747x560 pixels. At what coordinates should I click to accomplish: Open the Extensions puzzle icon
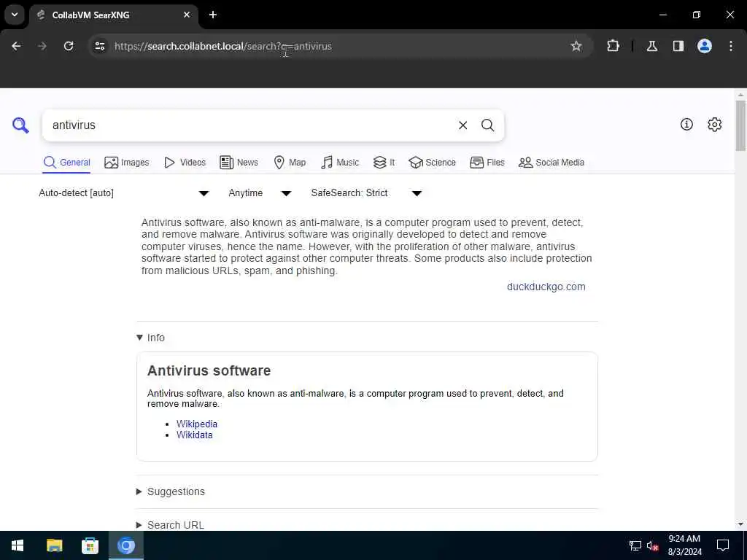613,46
